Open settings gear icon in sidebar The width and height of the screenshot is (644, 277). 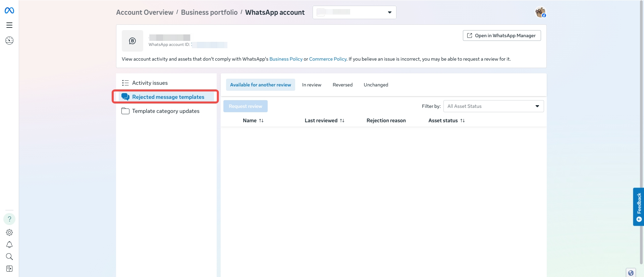point(9,232)
